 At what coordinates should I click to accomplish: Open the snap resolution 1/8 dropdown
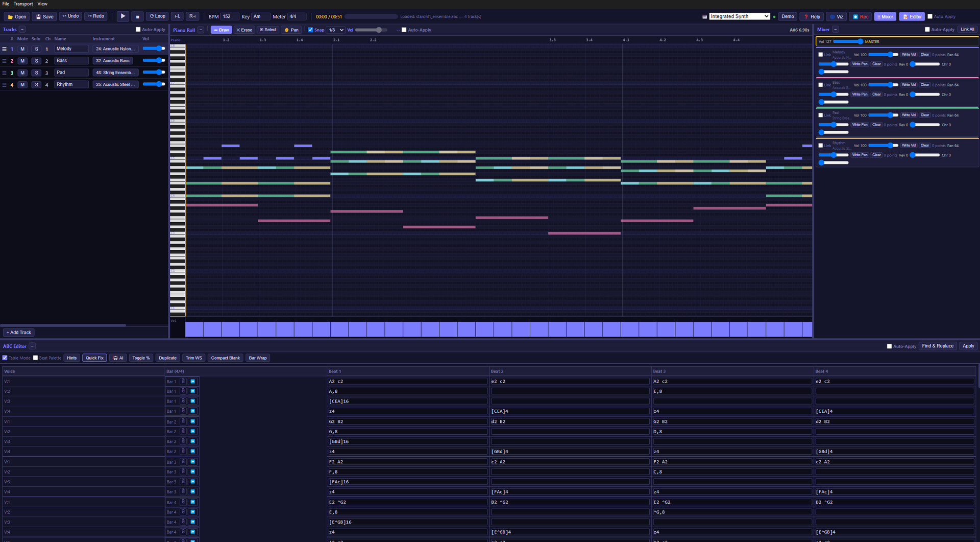click(x=335, y=30)
